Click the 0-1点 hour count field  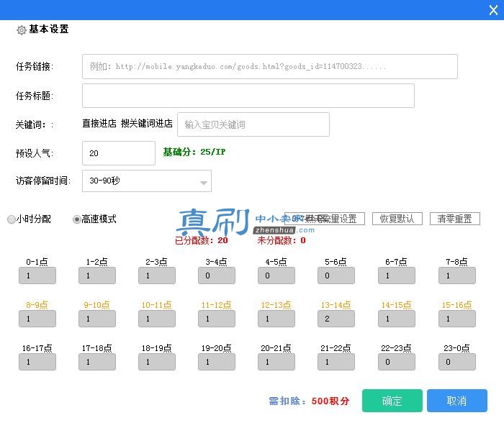[x=37, y=276]
